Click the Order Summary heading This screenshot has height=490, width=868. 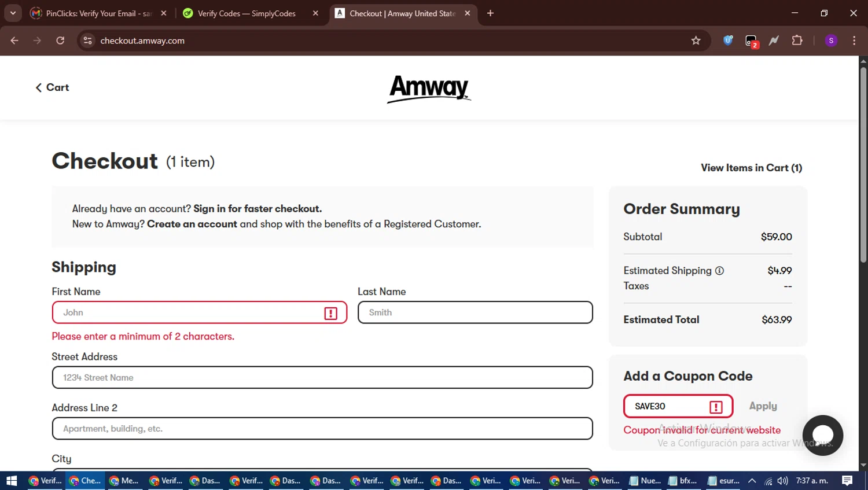click(x=682, y=209)
